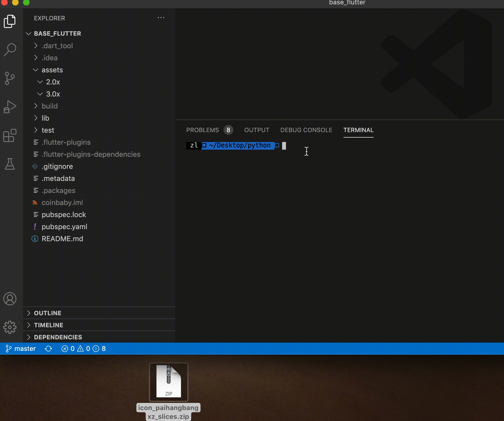This screenshot has width=504, height=421.
Task: Open the .gitignore file
Action: click(x=99, y=166)
